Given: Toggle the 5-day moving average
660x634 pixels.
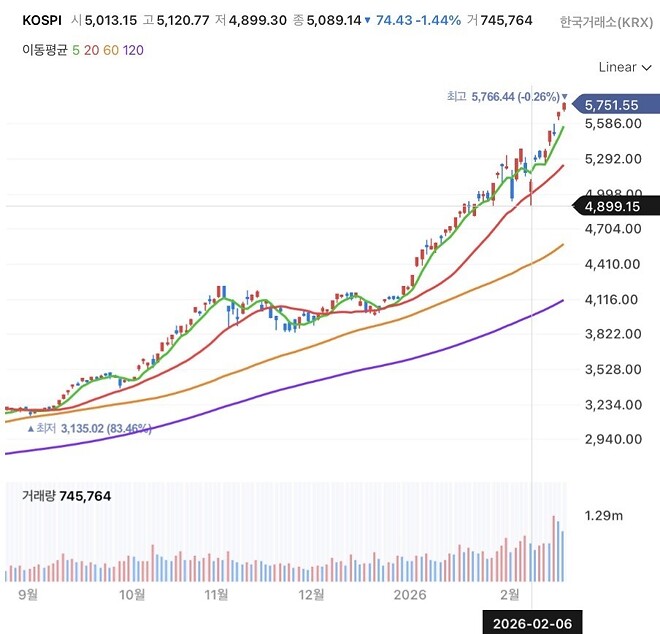Looking at the screenshot, I should [75, 49].
